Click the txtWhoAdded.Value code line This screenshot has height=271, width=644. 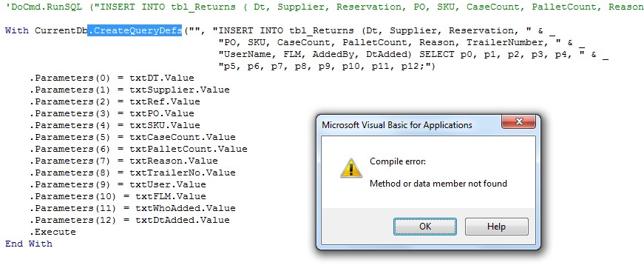(132, 208)
